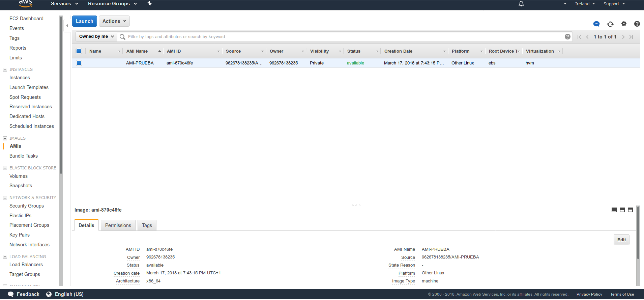Open the 'Owned by me' filter dropdown
The height and width of the screenshot is (300, 644).
(x=96, y=36)
